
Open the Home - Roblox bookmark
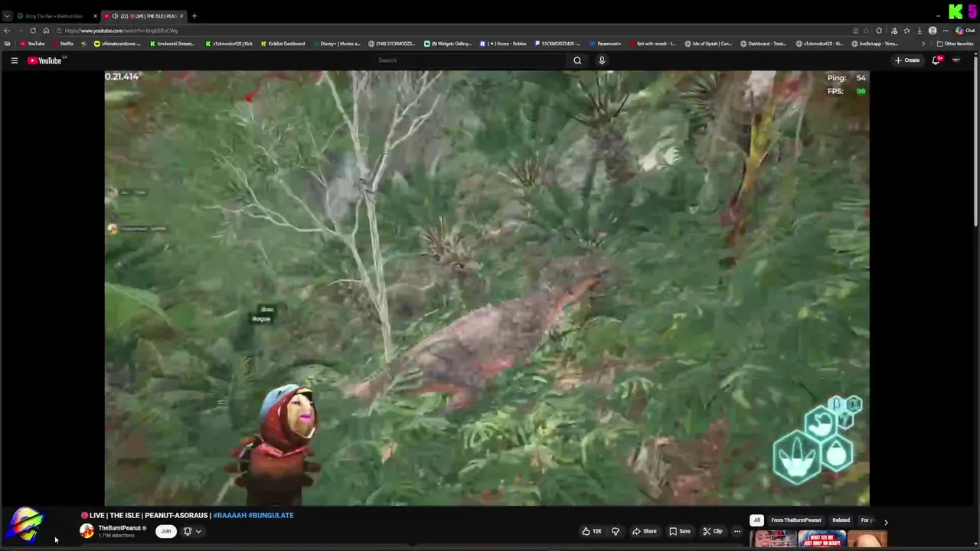504,44
